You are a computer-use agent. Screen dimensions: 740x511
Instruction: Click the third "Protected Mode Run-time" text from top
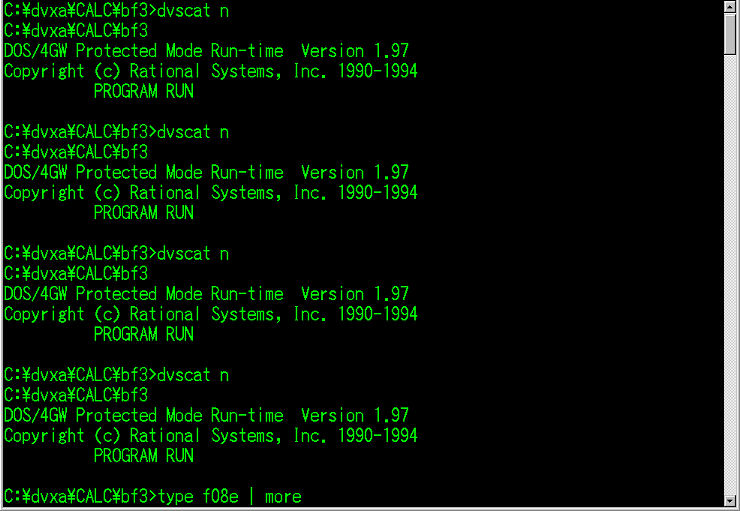click(180, 294)
